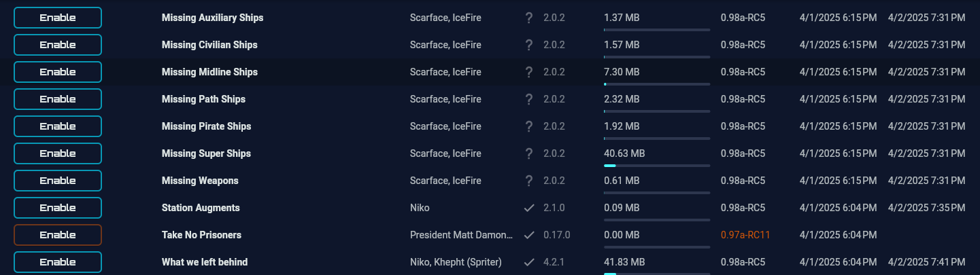Click question mark icon for Missing Civilian Ships

[x=529, y=45]
